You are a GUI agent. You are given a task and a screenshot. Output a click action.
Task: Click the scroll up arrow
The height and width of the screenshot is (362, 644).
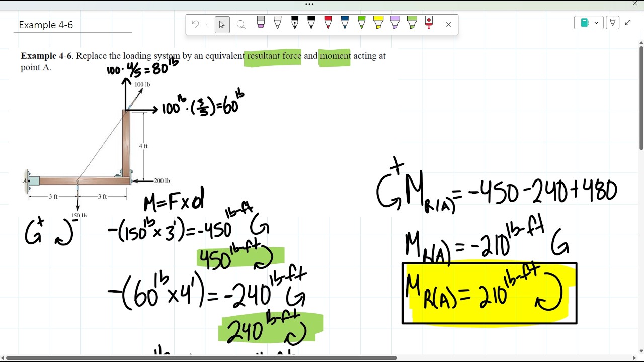[641, 42]
